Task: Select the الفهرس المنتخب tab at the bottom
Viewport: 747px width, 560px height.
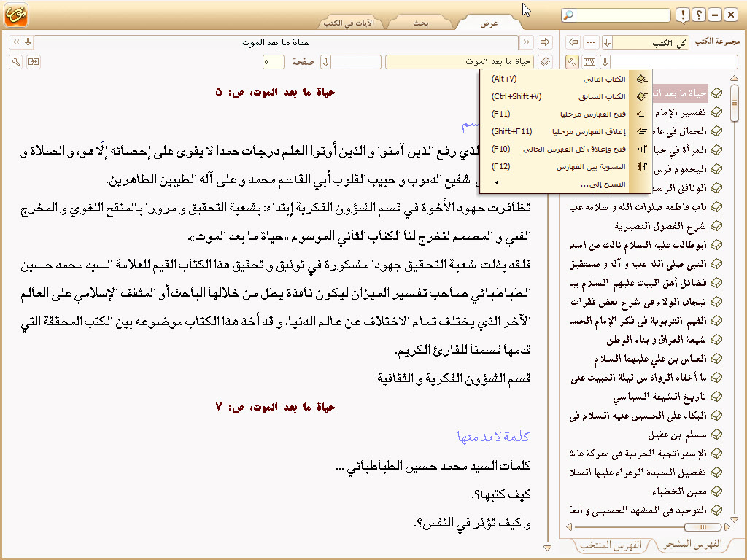Action: [x=611, y=545]
